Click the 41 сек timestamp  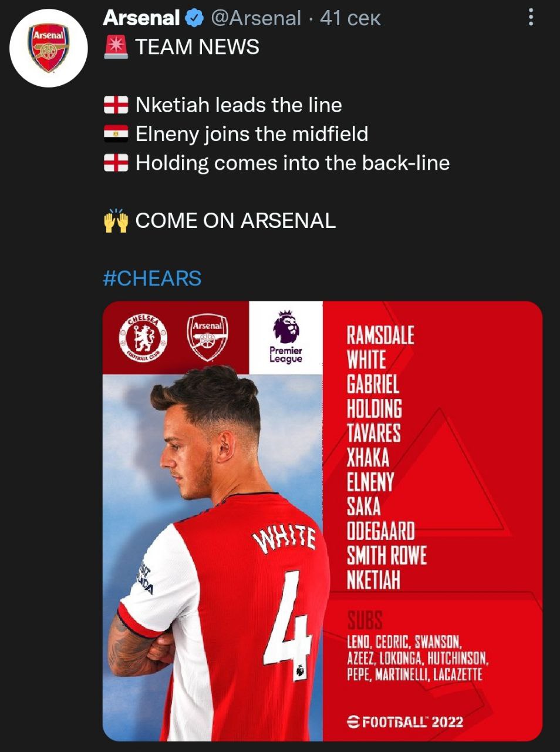[x=350, y=18]
